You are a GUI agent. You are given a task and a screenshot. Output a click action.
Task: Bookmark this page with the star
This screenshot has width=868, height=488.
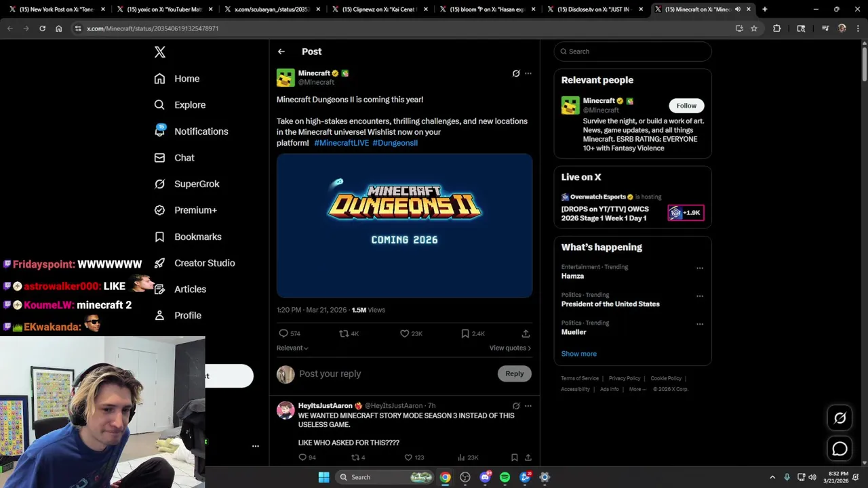tap(753, 28)
